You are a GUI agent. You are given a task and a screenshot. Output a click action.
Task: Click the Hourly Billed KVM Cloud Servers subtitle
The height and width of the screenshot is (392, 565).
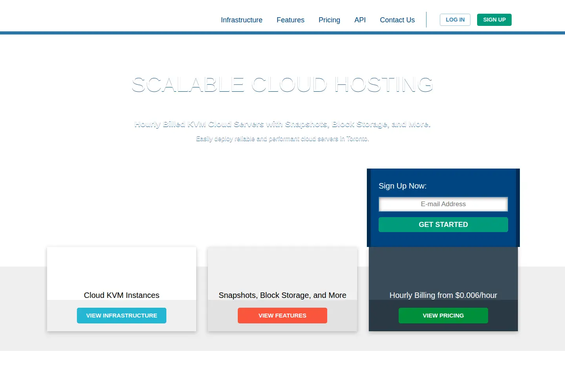click(282, 124)
